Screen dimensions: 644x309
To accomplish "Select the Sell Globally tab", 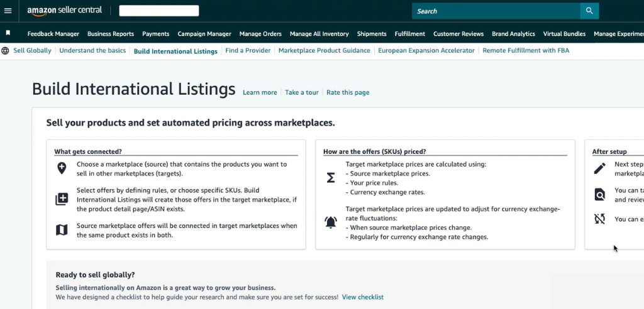I will pos(33,50).
